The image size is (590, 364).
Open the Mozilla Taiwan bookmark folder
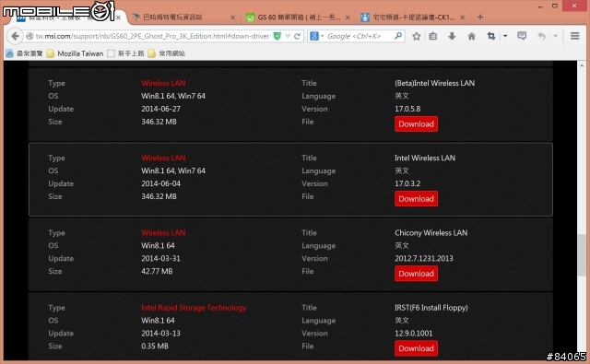point(75,53)
